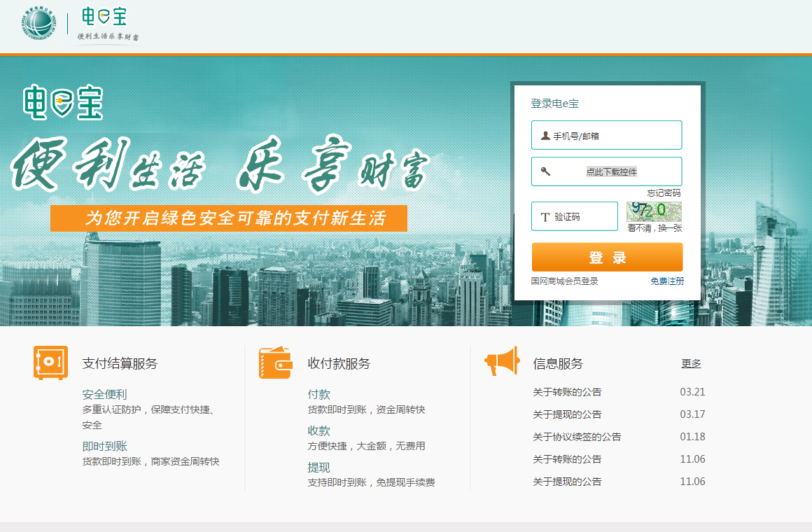Click the key icon in password field
812x532 pixels.
pos(545,171)
